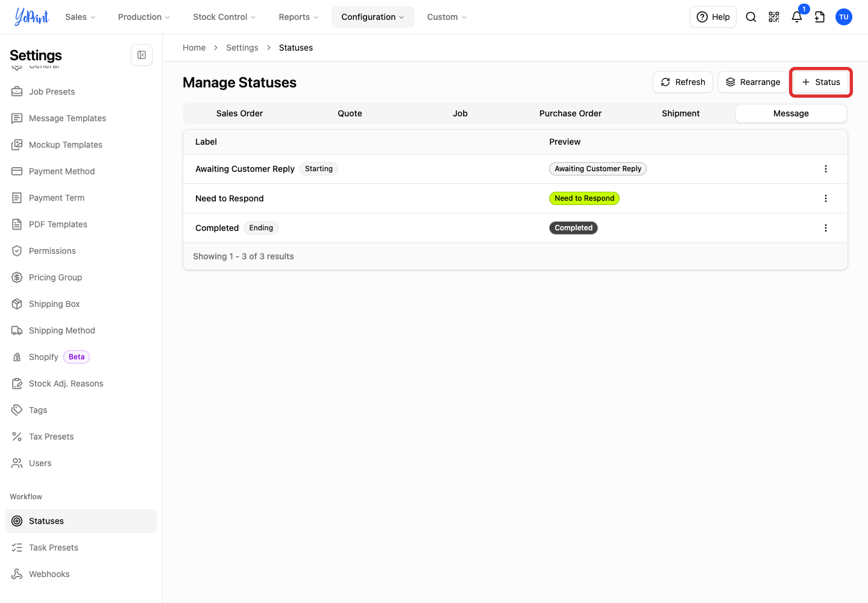Screen dimensions: 868x603
Task: Click the Permissions shield icon
Action: click(x=17, y=251)
